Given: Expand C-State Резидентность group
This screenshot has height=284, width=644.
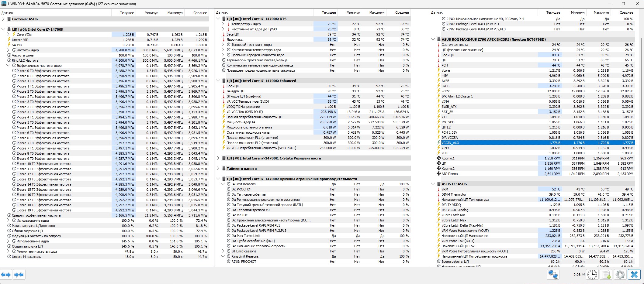Looking at the screenshot, I should (218, 158).
